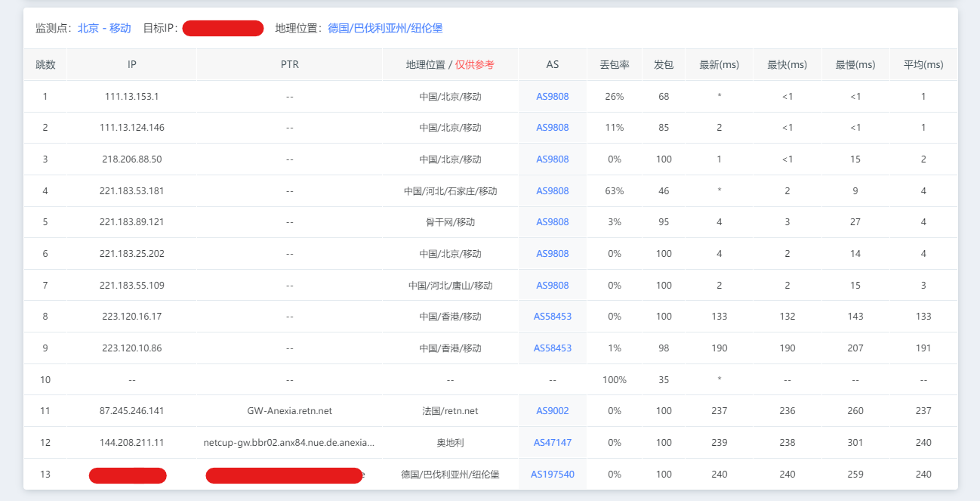Click the 最快(ms) column header

click(x=787, y=65)
